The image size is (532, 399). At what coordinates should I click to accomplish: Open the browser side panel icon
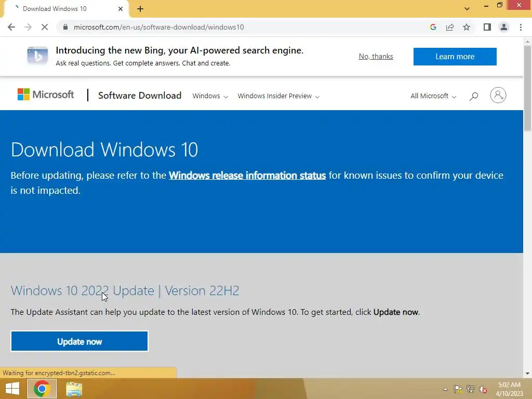point(487,27)
